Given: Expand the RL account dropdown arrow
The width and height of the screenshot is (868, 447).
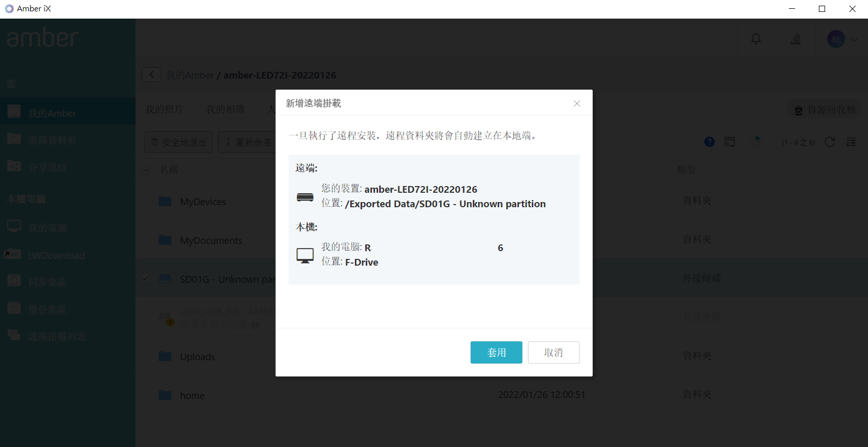Looking at the screenshot, I should point(854,39).
